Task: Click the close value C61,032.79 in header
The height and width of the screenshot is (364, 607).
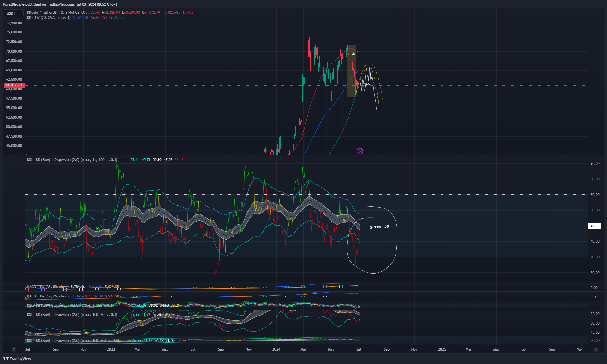Action: pyautogui.click(x=151, y=13)
